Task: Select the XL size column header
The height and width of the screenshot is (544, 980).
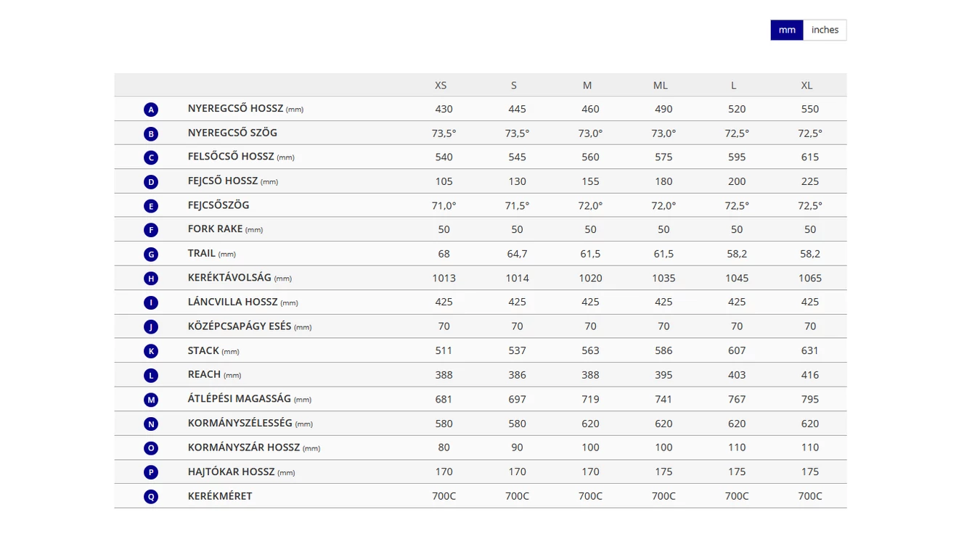Action: (x=807, y=85)
